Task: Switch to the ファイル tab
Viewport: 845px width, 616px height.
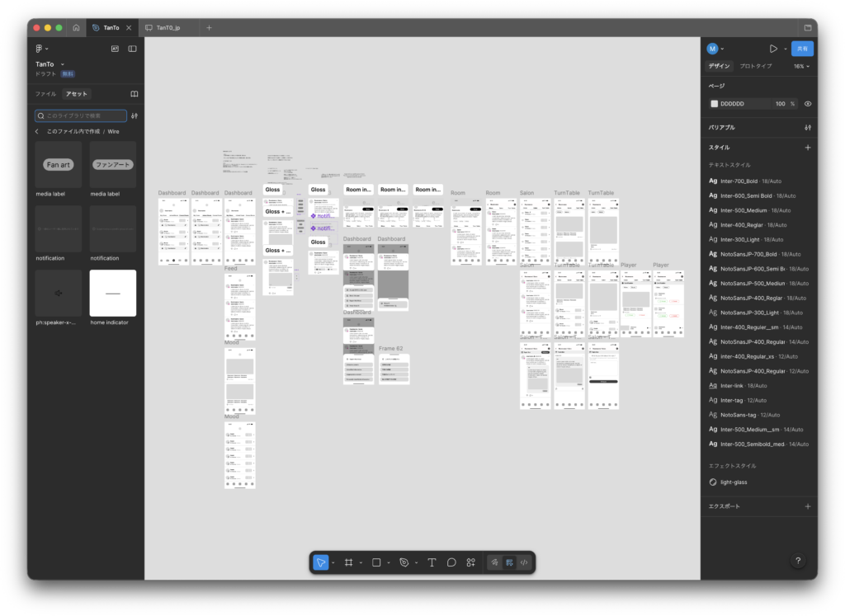Action: [45, 94]
